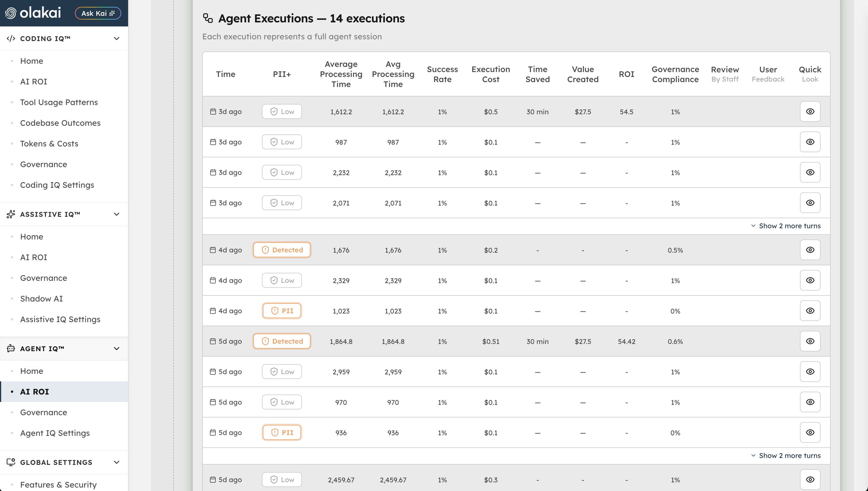Quick look at row with 2,959 processing time
The image size is (868, 491).
[x=810, y=372]
